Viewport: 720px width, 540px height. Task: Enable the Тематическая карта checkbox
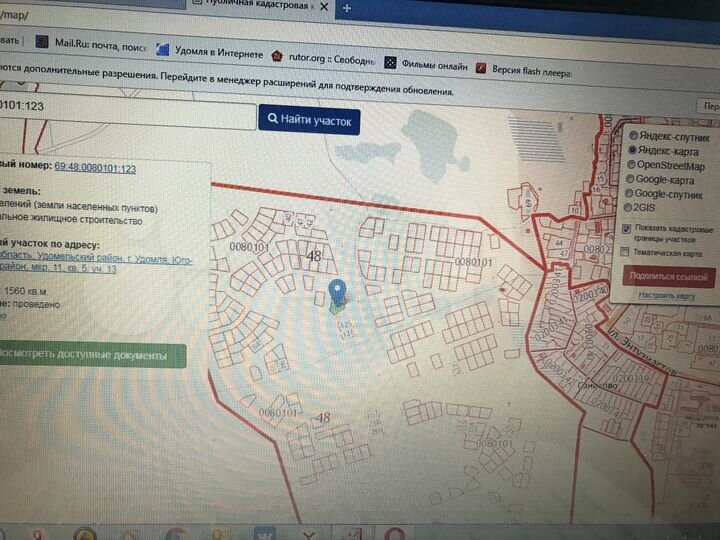point(624,253)
